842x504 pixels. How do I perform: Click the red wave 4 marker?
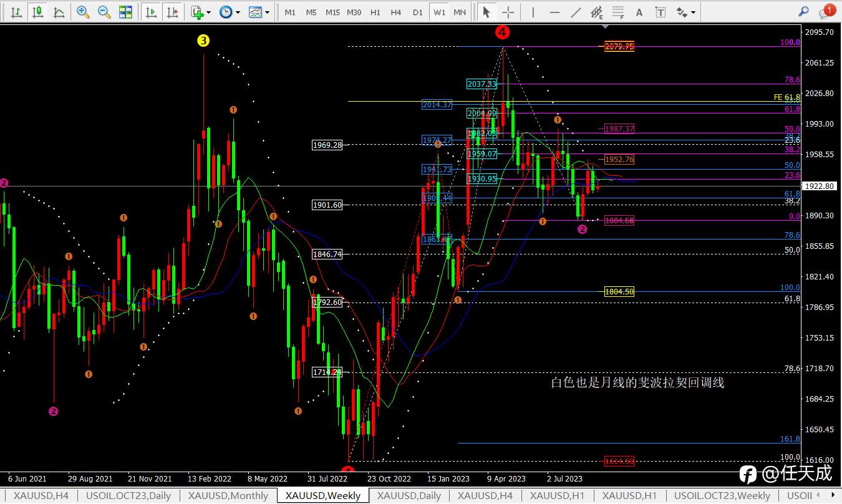[503, 32]
